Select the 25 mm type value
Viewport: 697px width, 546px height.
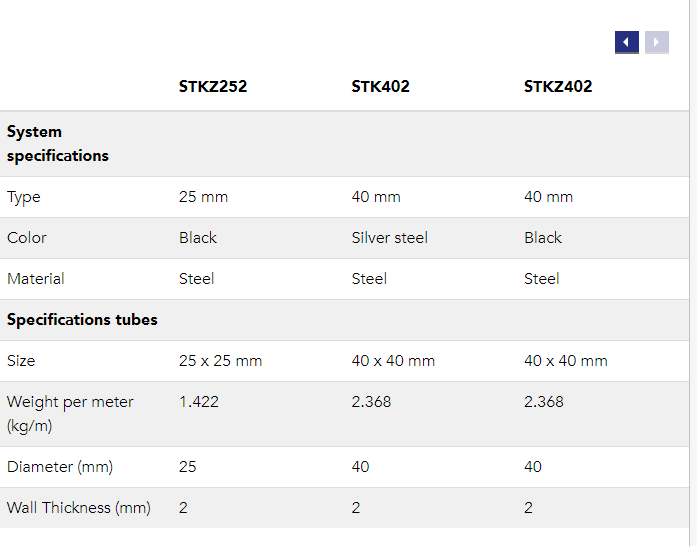203,197
